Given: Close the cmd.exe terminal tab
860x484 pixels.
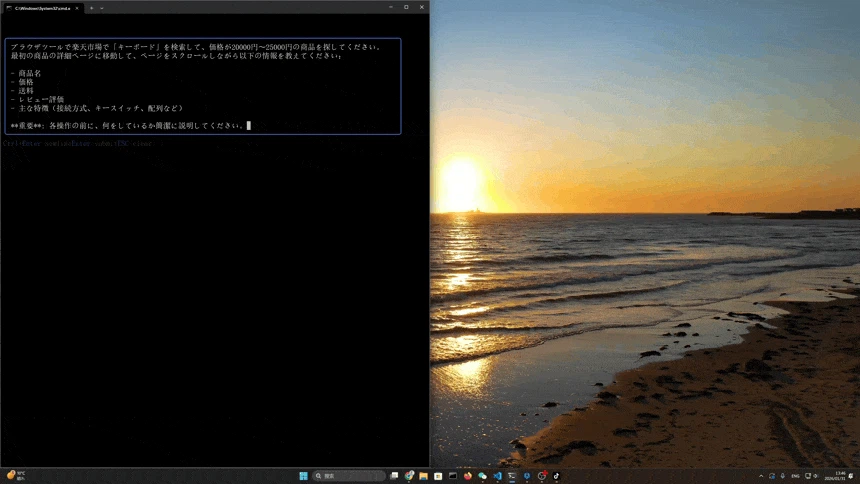Looking at the screenshot, I should click(x=77, y=8).
